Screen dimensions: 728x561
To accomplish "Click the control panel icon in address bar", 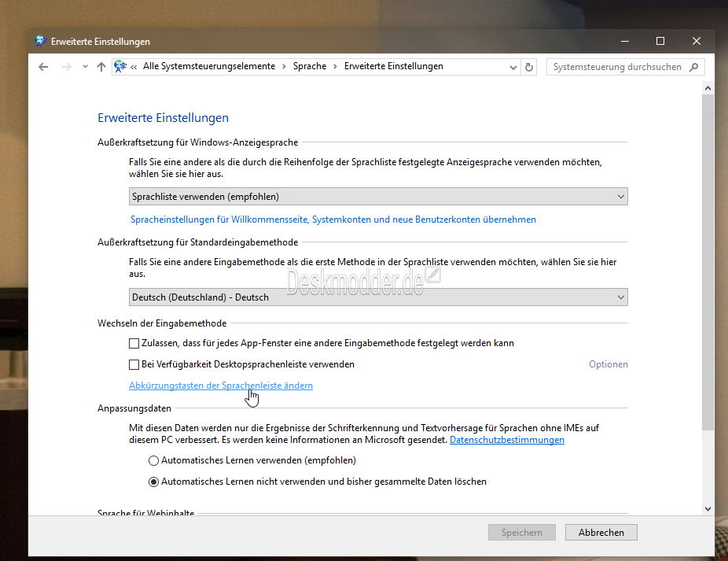I will pos(120,66).
